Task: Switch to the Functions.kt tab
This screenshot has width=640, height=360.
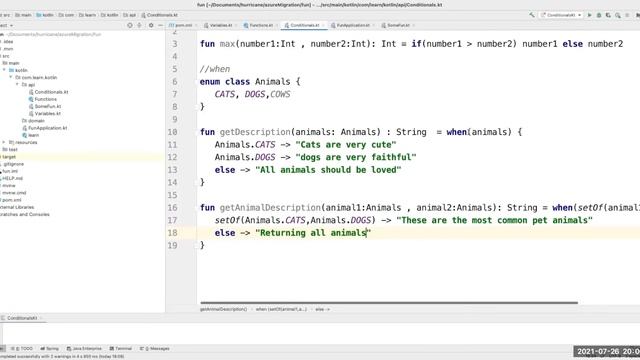Action: pyautogui.click(x=260, y=25)
